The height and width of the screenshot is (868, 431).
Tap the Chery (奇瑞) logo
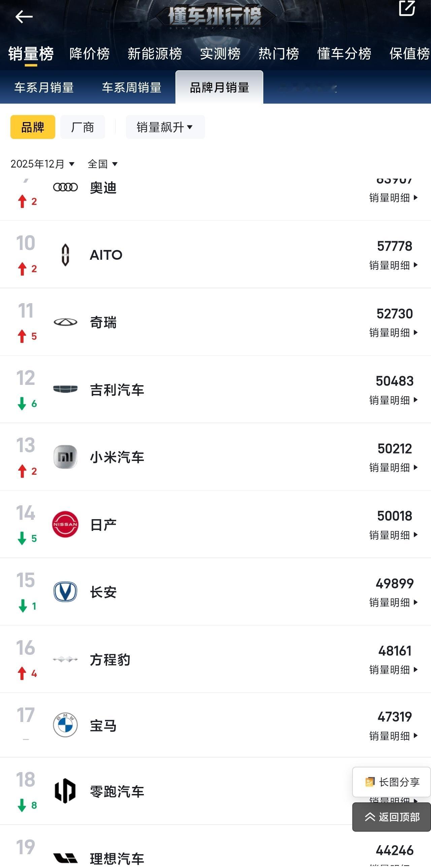tap(65, 322)
